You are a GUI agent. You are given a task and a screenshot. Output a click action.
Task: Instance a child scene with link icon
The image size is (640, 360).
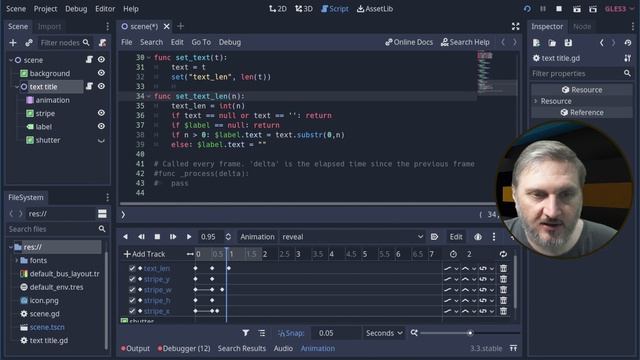point(29,42)
